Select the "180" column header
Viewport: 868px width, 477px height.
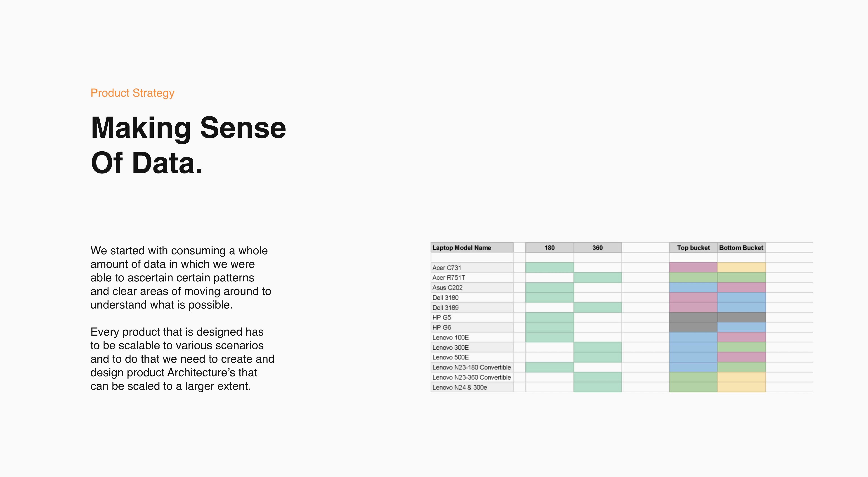(549, 248)
